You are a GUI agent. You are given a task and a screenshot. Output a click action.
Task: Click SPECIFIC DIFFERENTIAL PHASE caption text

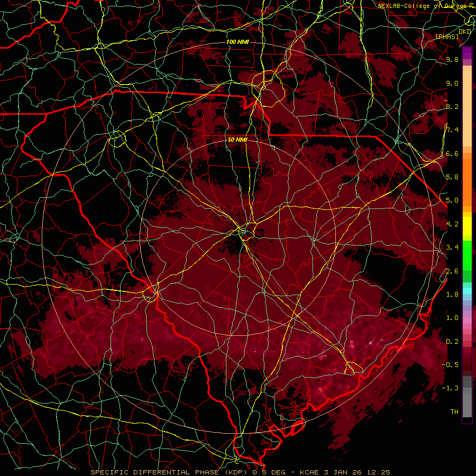point(154,472)
